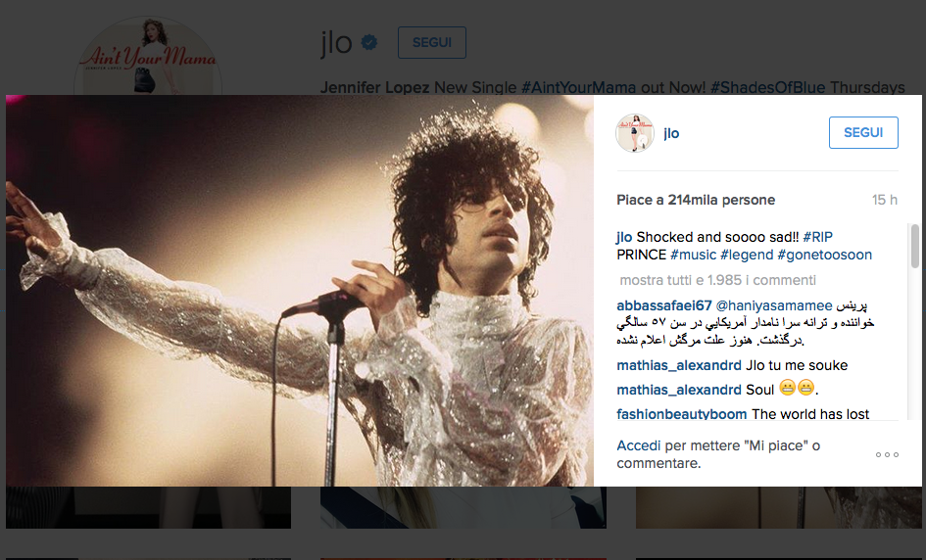Click the 15 h timestamp

pos(885,200)
